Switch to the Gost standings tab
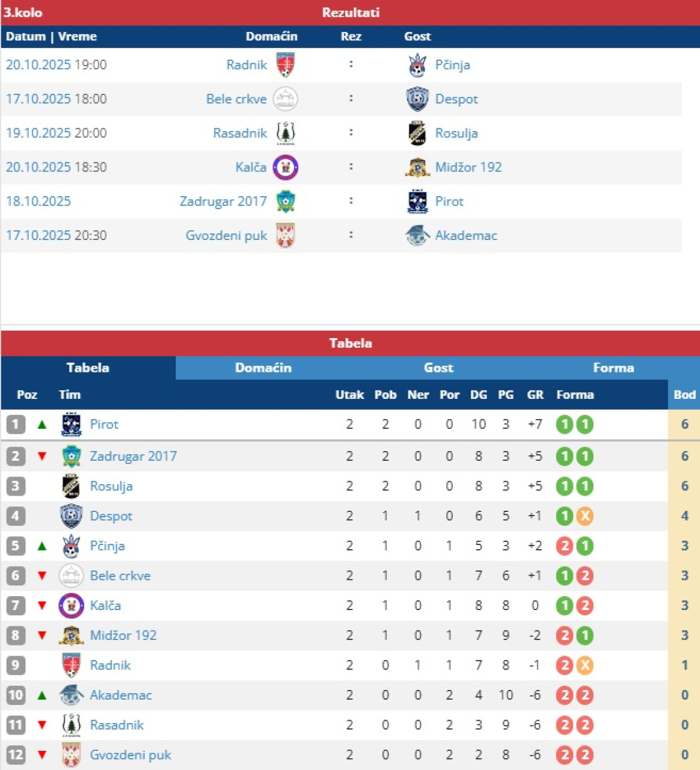This screenshot has width=700, height=770. point(438,368)
